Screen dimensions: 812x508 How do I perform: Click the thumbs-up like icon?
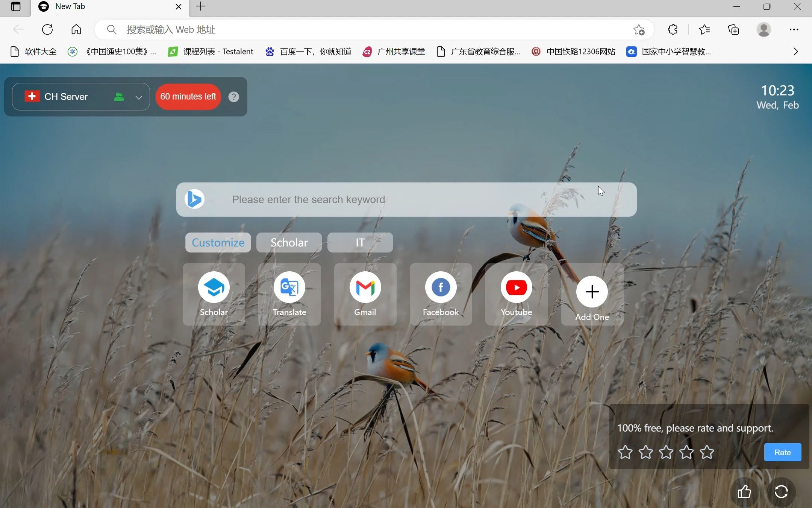pyautogui.click(x=744, y=492)
